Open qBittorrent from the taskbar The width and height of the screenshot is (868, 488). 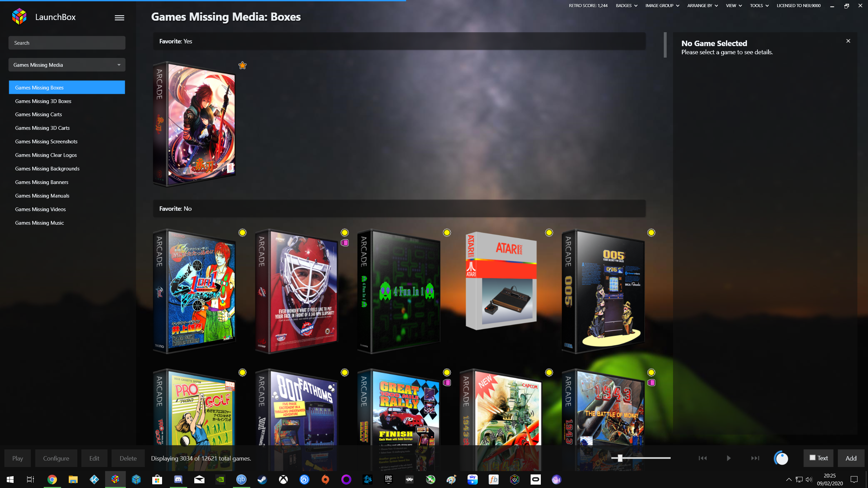point(241,480)
